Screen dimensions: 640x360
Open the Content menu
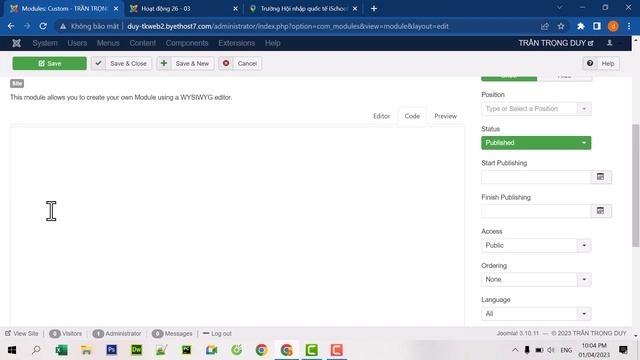point(142,43)
